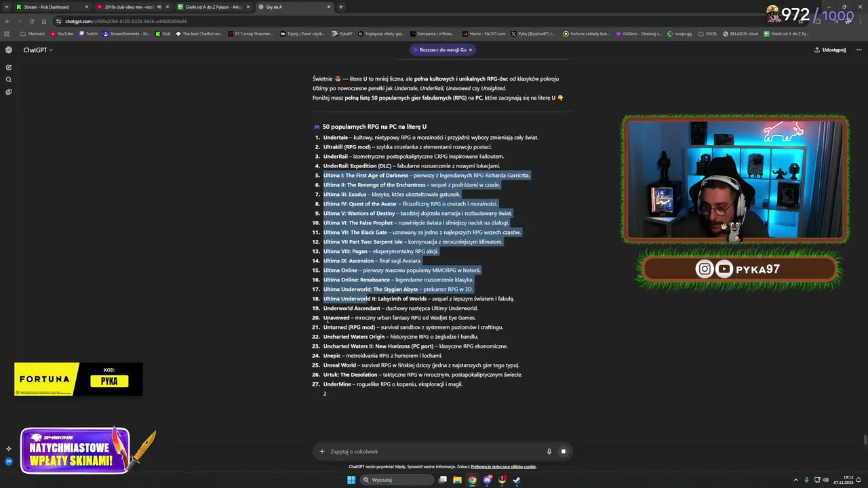Open the notifications bell in taskbar
Viewport: 868px width, 488px height.
click(859, 480)
